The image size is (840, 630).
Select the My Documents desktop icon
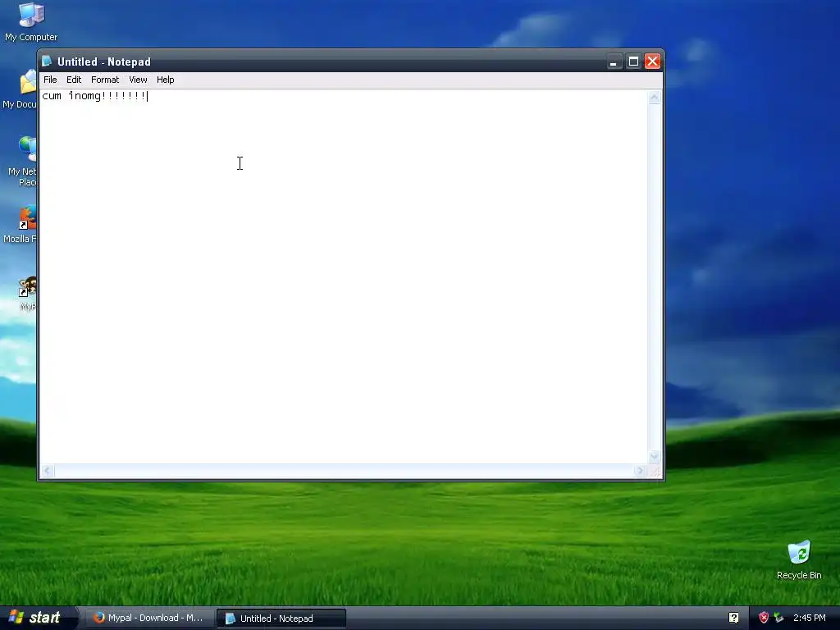coord(21,90)
